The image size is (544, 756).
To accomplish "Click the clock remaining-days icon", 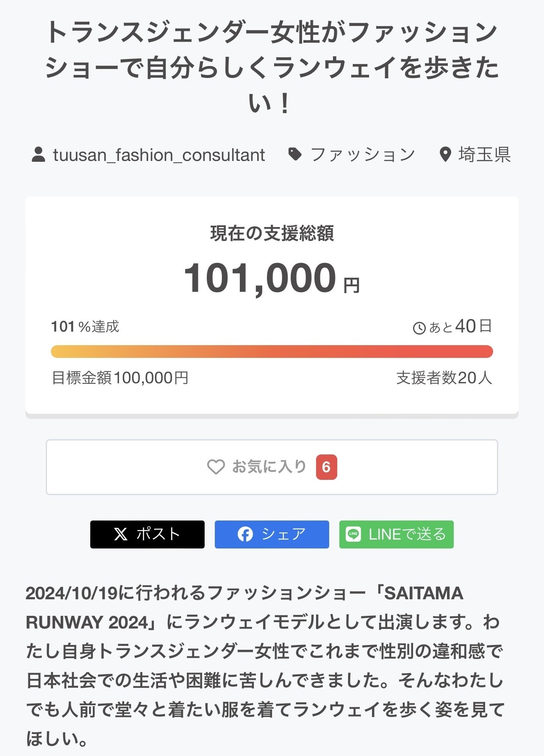I will pyautogui.click(x=419, y=328).
